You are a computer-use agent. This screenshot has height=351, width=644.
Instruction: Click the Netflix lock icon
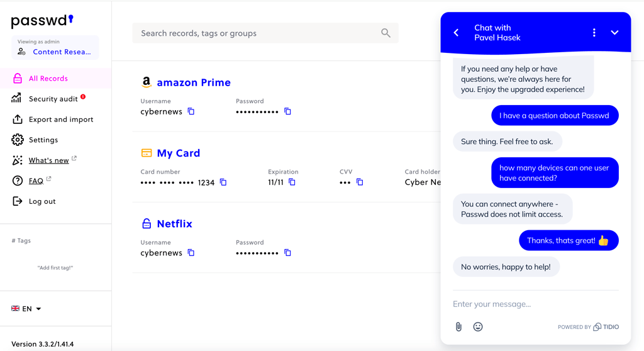click(146, 223)
